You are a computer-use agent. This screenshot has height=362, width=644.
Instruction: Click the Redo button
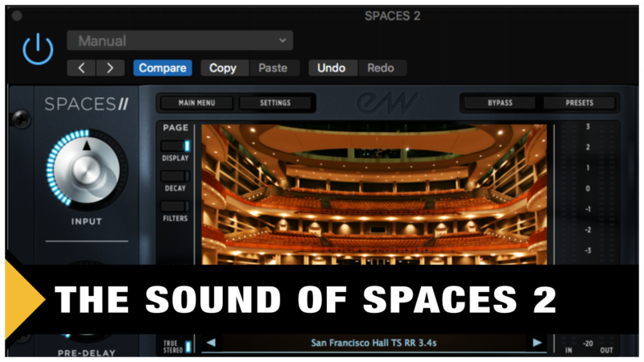pyautogui.click(x=381, y=68)
